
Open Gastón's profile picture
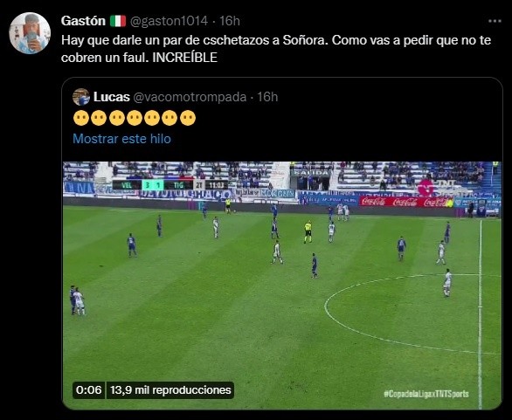pos(30,33)
